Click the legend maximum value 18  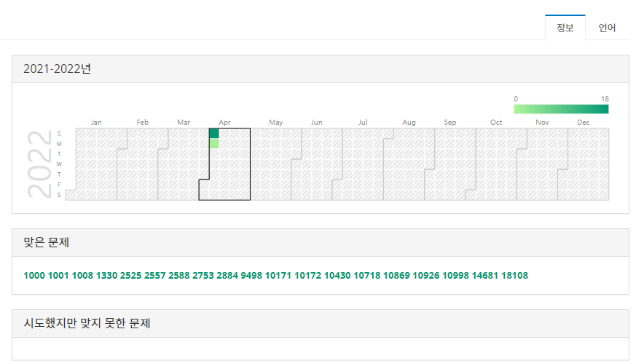pyautogui.click(x=605, y=98)
